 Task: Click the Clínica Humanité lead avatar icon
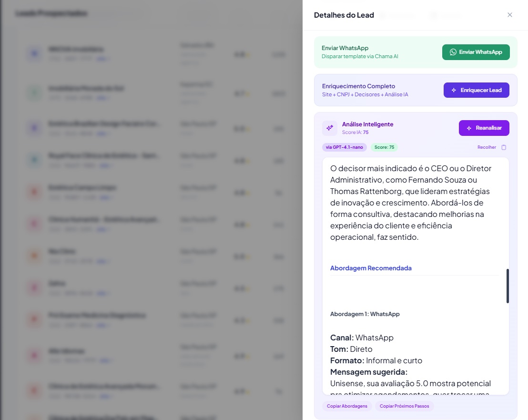coord(33,223)
